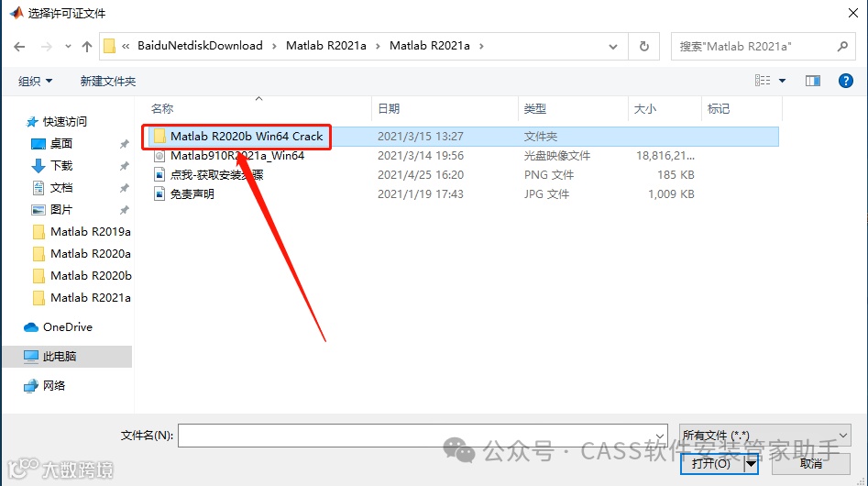
Task: Select 此电脑 in the sidebar
Action: point(67,357)
